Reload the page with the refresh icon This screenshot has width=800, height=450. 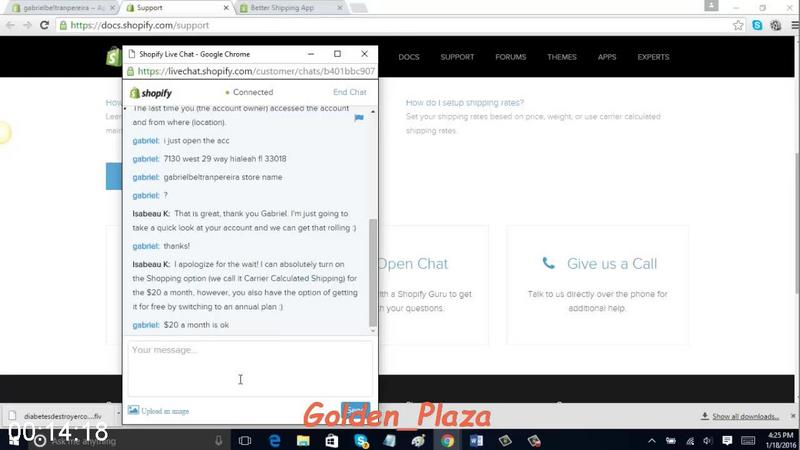point(44,25)
